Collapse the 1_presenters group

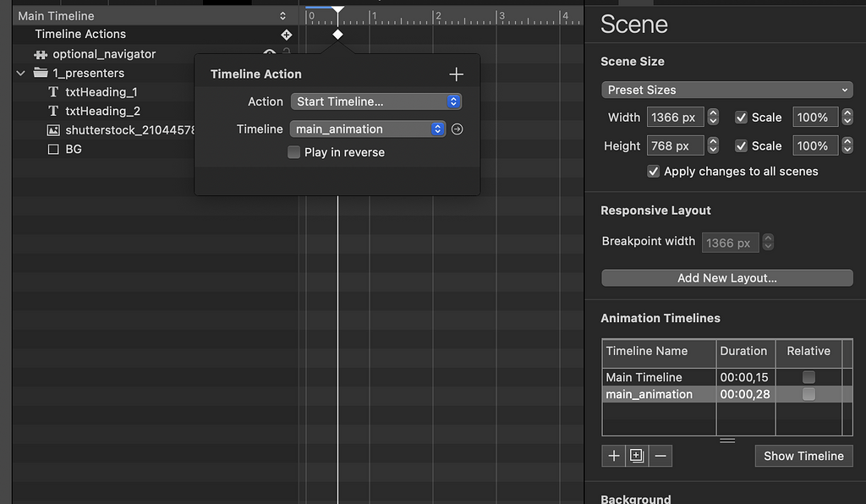click(x=19, y=73)
